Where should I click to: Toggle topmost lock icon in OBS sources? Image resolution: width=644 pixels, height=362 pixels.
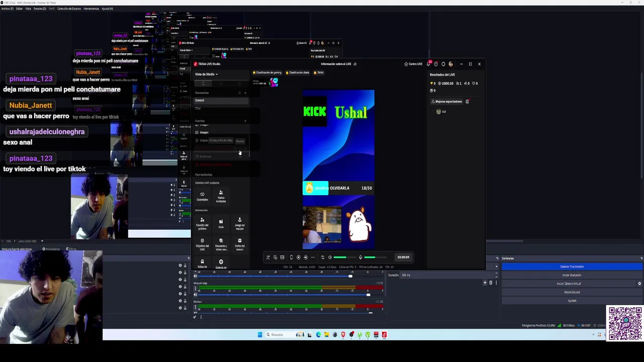click(x=185, y=265)
